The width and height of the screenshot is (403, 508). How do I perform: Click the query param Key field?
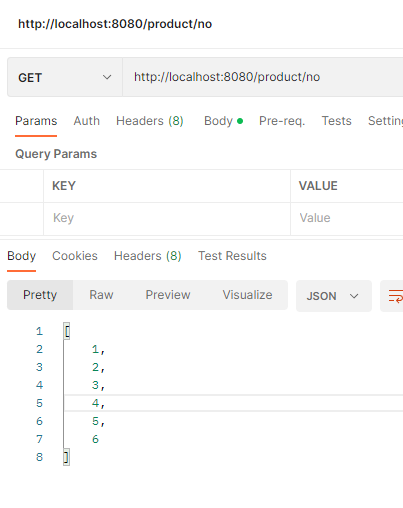point(167,218)
